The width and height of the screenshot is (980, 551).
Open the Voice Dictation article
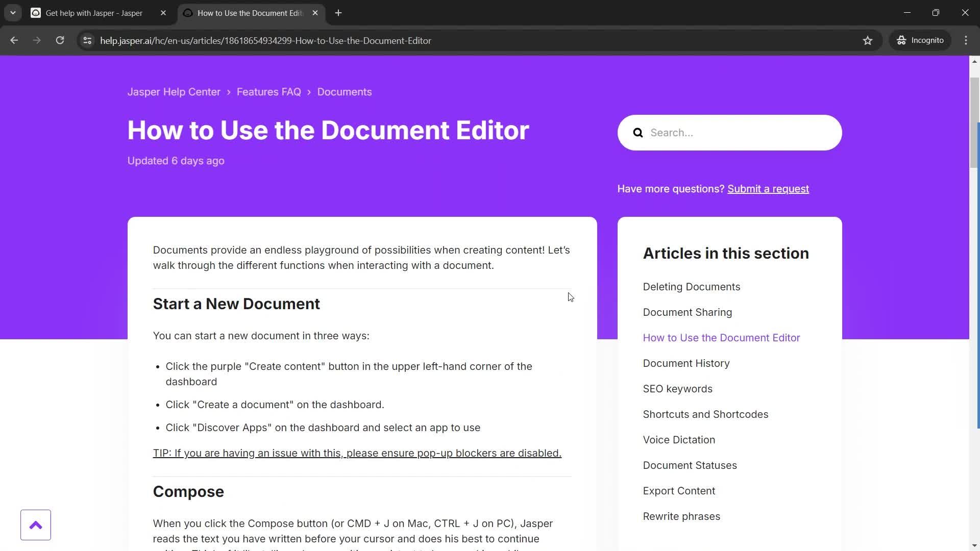tap(679, 440)
